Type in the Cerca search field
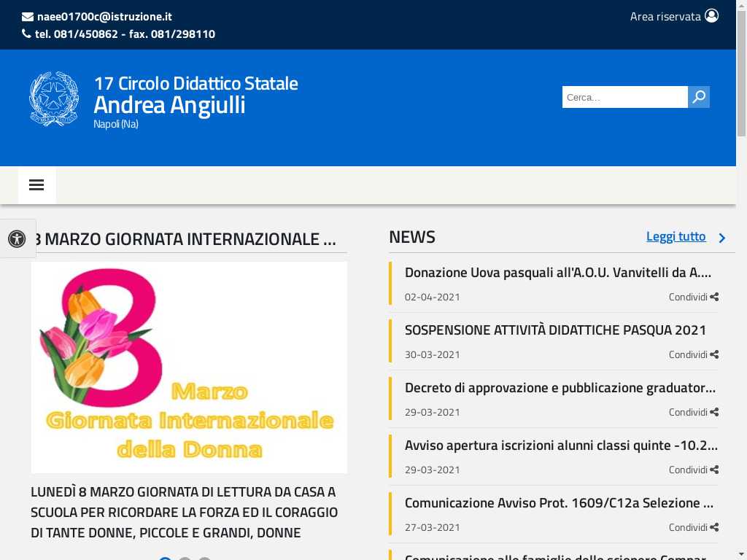 coord(624,97)
